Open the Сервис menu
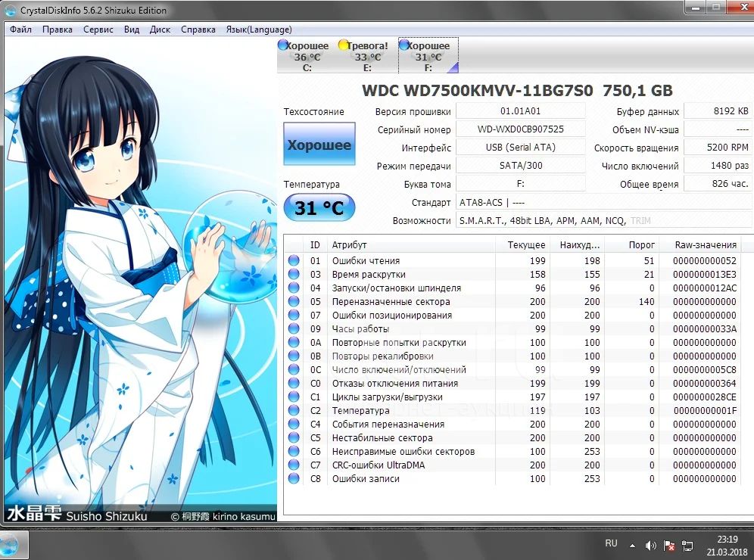The image size is (754, 560). pyautogui.click(x=98, y=30)
